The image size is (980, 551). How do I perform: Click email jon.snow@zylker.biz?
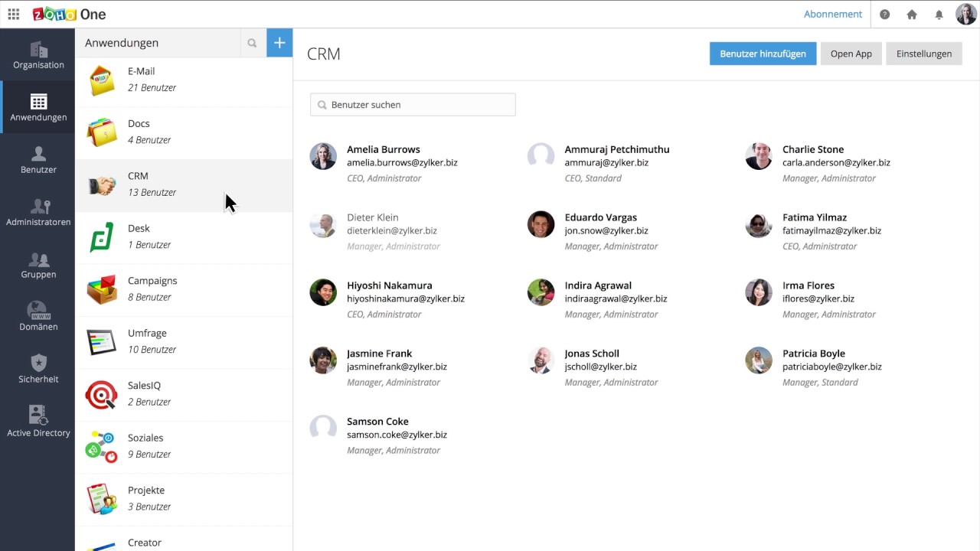point(606,231)
